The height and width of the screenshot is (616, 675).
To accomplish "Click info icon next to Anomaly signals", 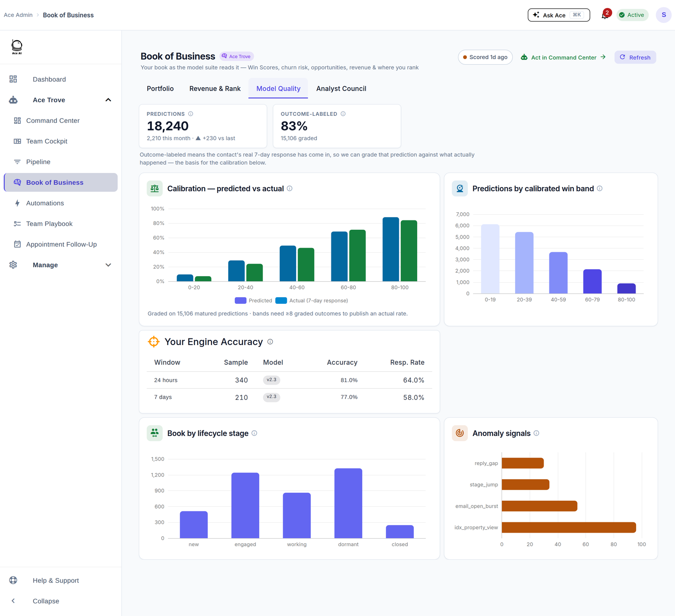I will pyautogui.click(x=536, y=433).
